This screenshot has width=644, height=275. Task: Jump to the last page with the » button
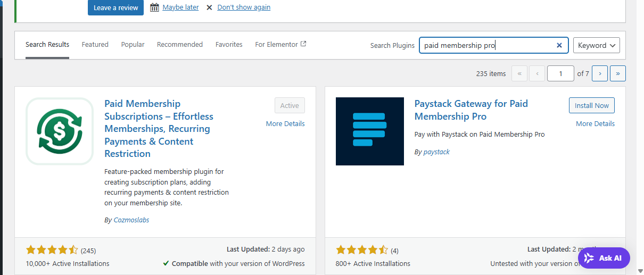click(x=618, y=73)
